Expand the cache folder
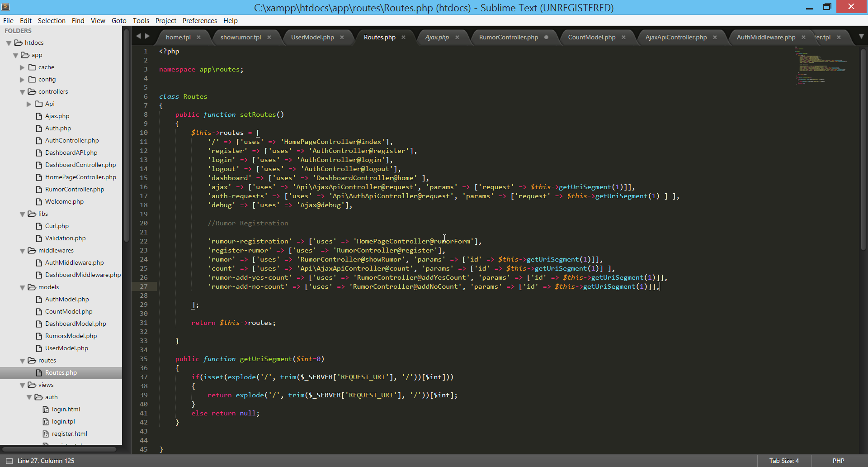 click(x=22, y=67)
